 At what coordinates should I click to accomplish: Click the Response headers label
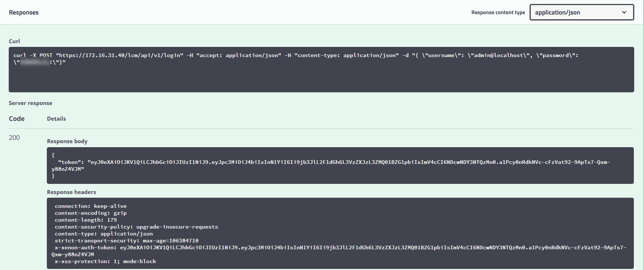72,192
